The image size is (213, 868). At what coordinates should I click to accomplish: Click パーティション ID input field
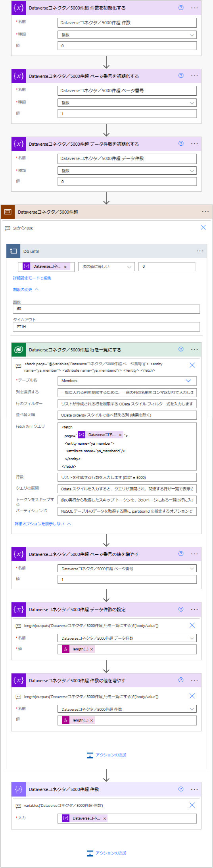pos(127,511)
